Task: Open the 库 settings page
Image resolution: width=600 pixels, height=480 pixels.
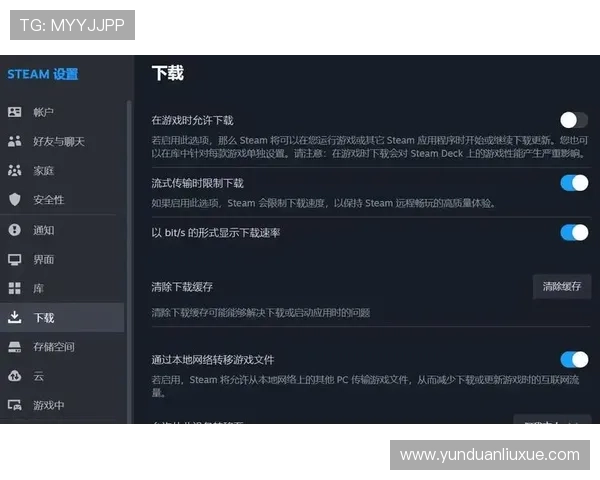Action: point(62,288)
